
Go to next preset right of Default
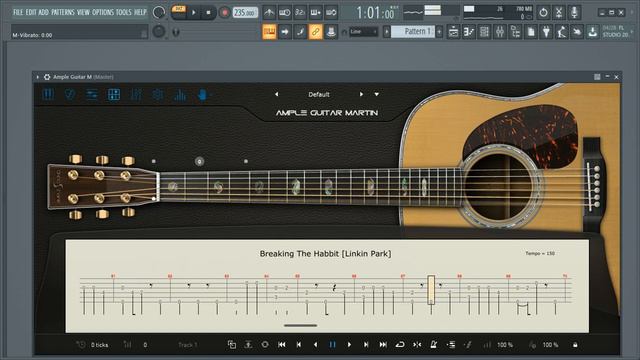(x=361, y=94)
